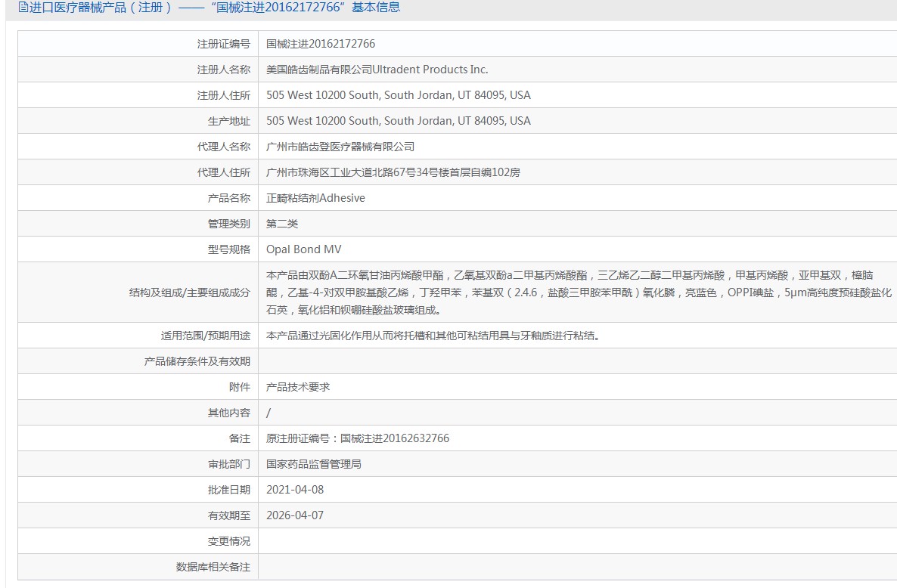Screen dimensions: 897x588
Task: Click the 代理人名称 label
Action: click(x=224, y=147)
